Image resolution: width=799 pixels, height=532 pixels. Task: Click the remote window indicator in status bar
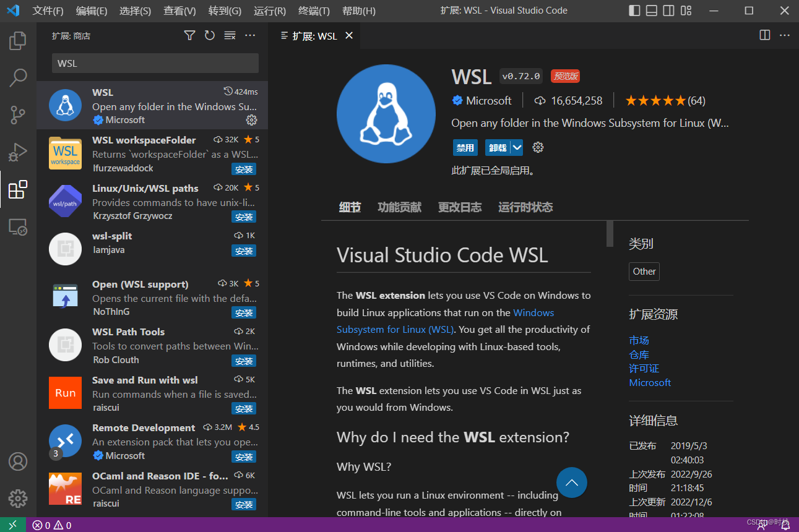click(13, 525)
